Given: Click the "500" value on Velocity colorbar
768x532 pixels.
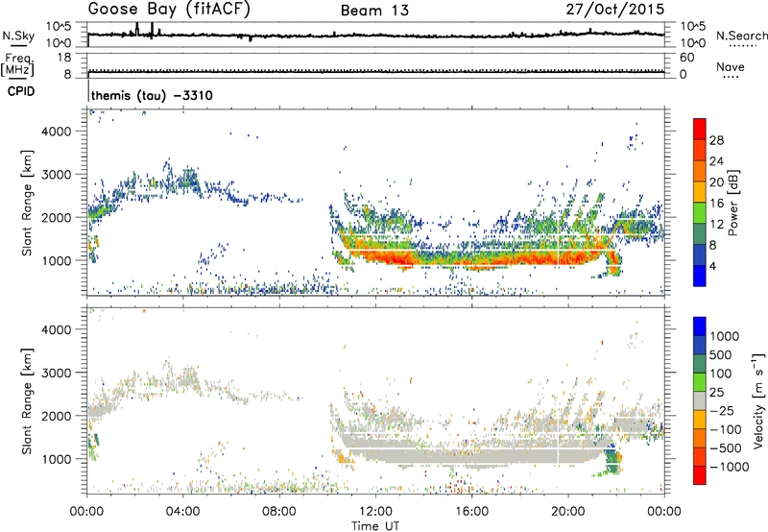Looking at the screenshot, I should 721,354.
